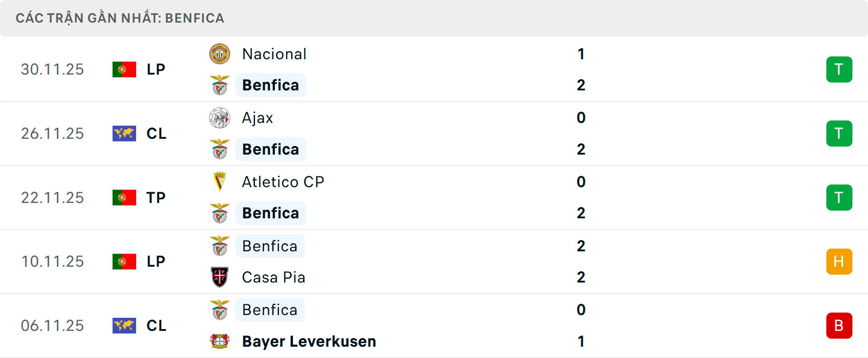This screenshot has height=358, width=868.
Task: Select the Portugal flag beside the 30.11.25 match
Action: 124,69
